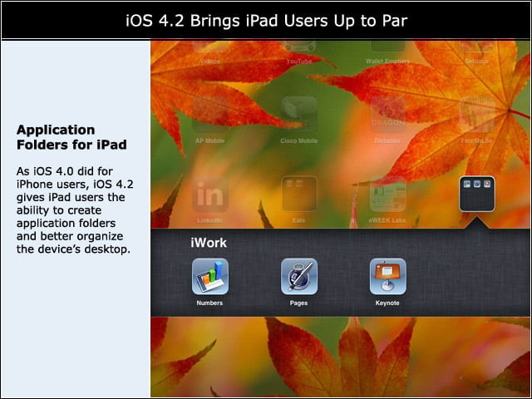The height and width of the screenshot is (399, 532).
Task: Click the slide title iOS 4.2 Brings iPad Users Up to Par
Action: click(x=266, y=21)
